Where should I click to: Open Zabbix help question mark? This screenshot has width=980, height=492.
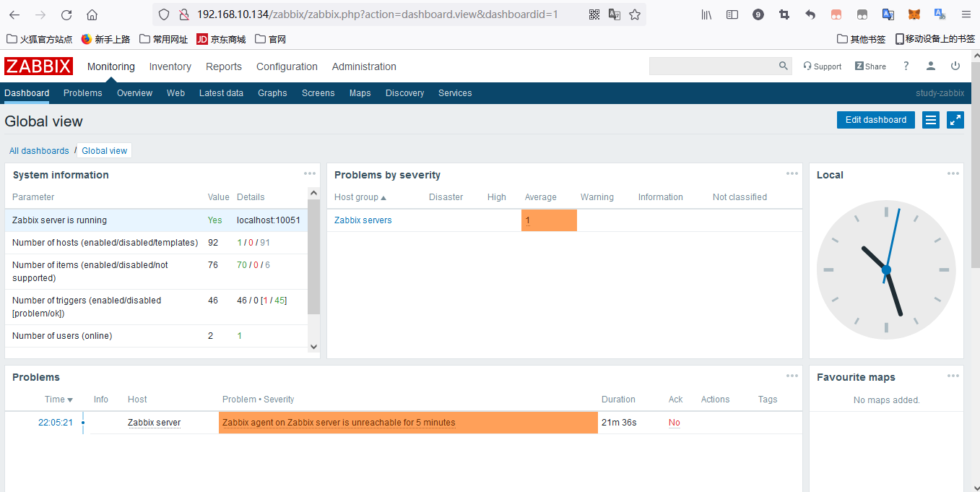coord(906,66)
